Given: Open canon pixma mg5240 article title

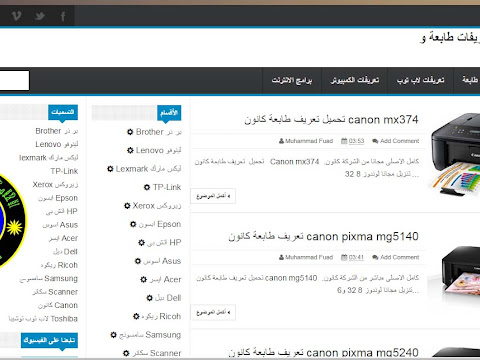Looking at the screenshot, I should point(323,352).
